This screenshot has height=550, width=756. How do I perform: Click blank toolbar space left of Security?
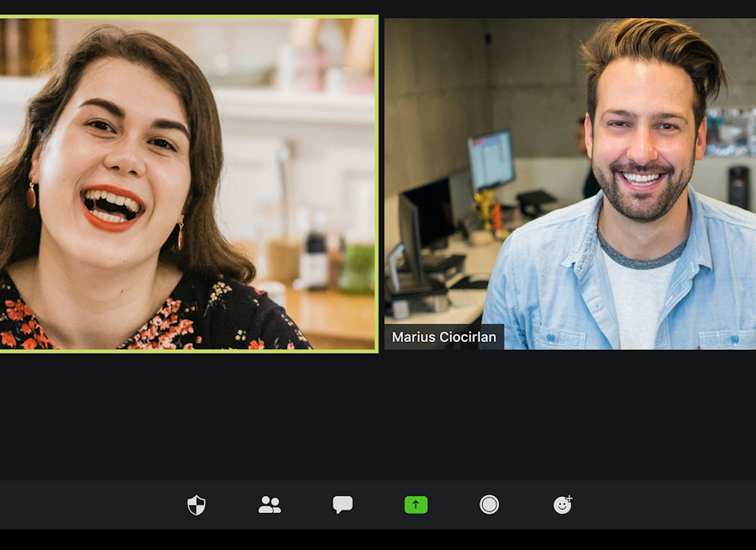(86, 504)
